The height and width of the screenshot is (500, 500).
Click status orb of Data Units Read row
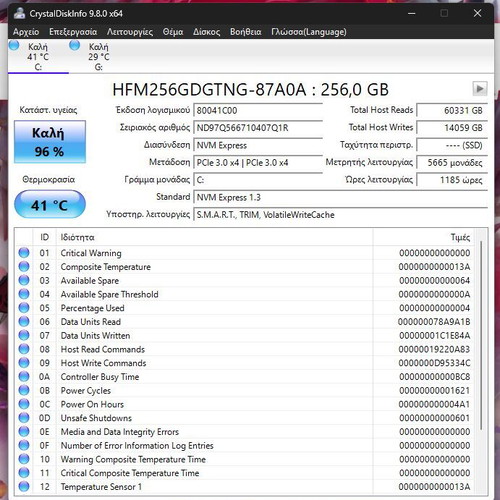[24, 322]
